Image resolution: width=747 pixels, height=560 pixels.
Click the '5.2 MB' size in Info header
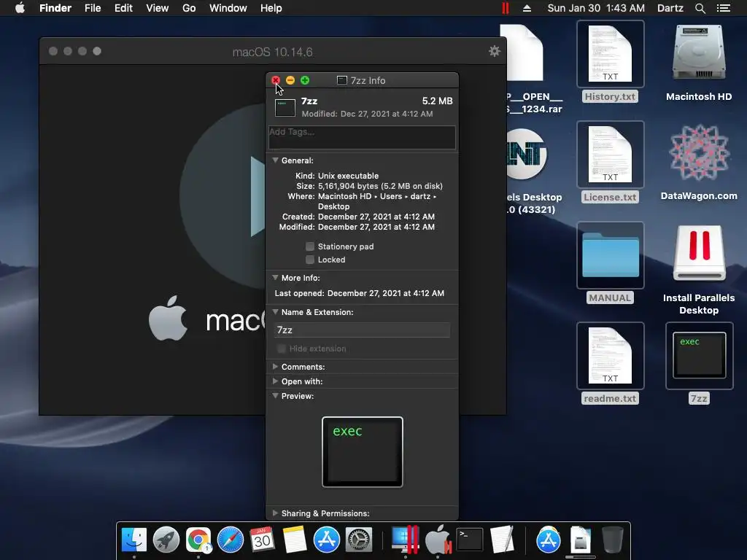(438, 101)
